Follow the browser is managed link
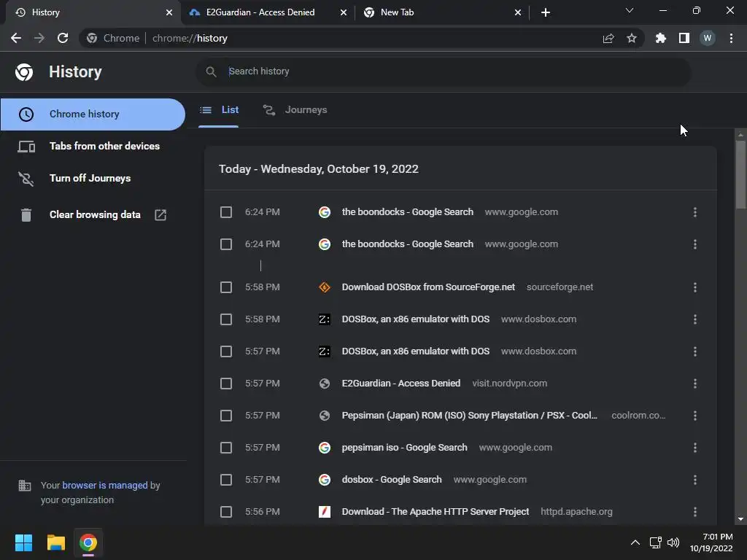 tap(105, 485)
